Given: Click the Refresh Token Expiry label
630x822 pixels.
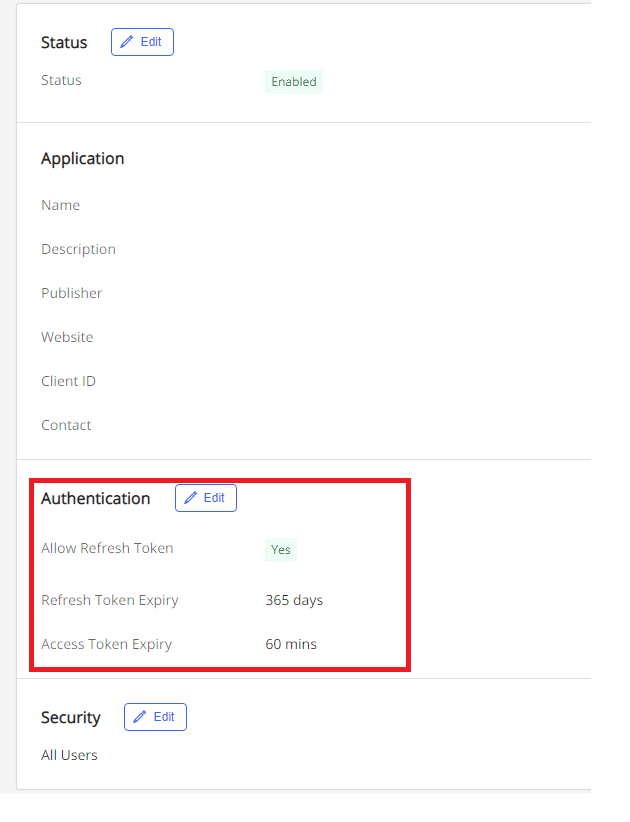Looking at the screenshot, I should coord(110,600).
